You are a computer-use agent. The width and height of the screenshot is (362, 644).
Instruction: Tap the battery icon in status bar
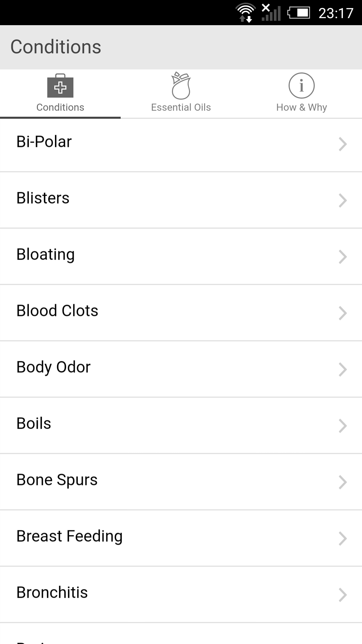pyautogui.click(x=299, y=13)
